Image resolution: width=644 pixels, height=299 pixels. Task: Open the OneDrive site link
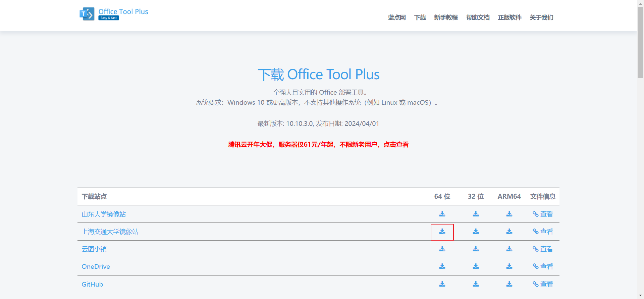96,266
